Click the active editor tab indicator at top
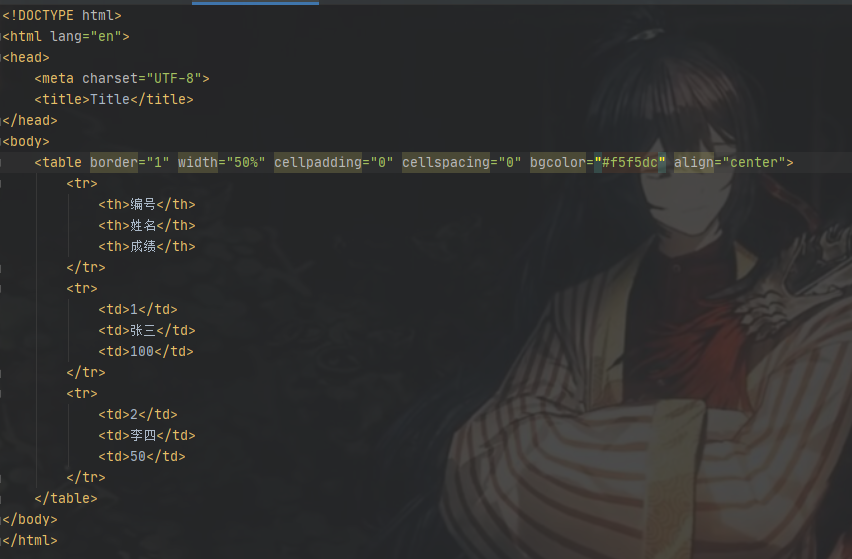The height and width of the screenshot is (559, 852). coord(255,3)
